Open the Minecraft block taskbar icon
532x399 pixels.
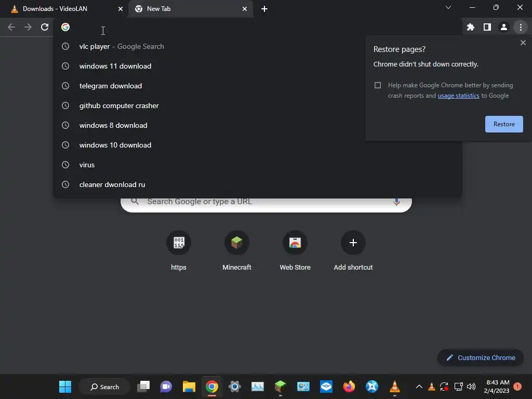click(280, 387)
